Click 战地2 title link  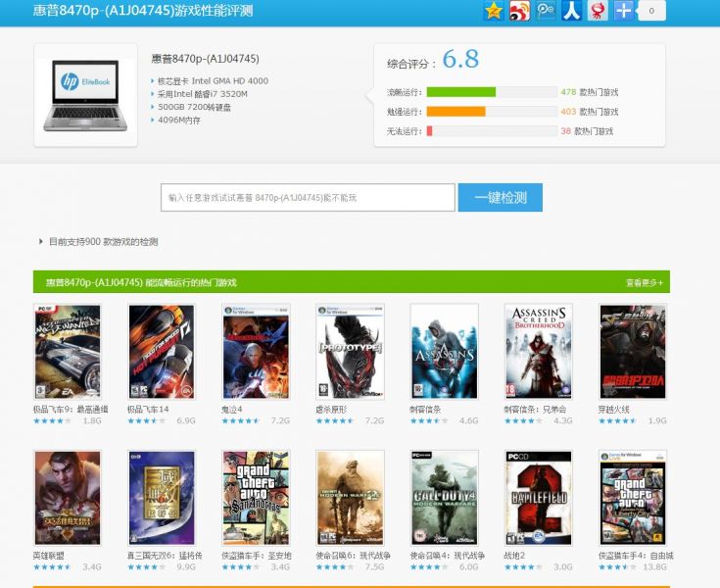(514, 556)
